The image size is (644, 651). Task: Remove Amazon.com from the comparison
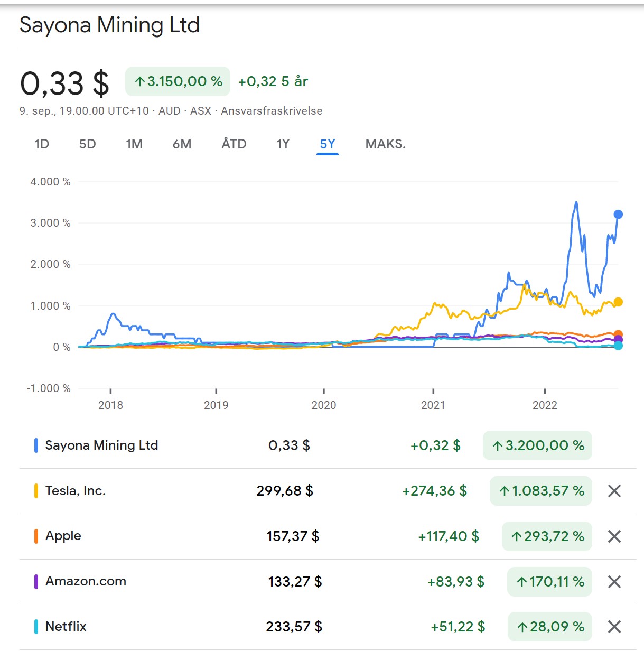614,582
